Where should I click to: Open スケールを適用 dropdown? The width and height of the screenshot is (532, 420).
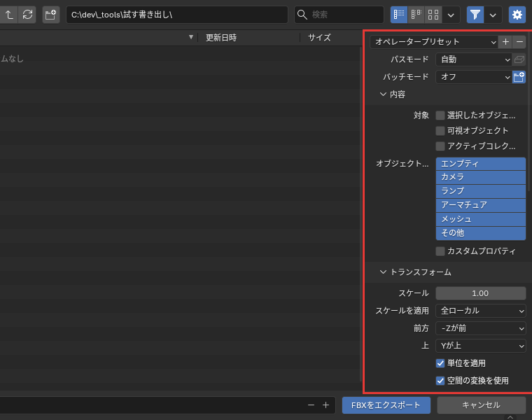pos(481,311)
